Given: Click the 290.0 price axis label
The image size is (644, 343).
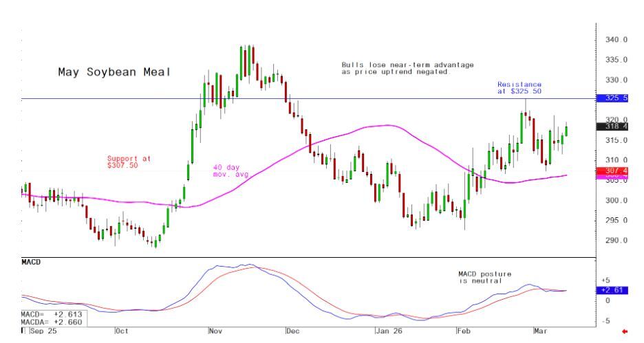Looking at the screenshot, I should click(616, 241).
